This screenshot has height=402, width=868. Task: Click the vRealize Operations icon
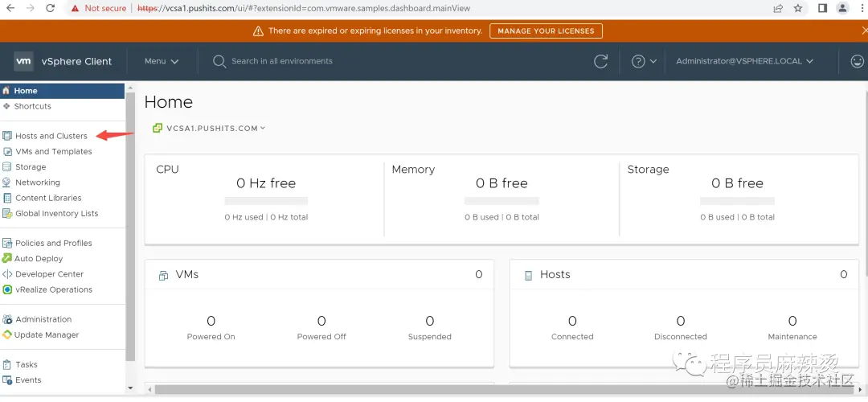[6, 289]
